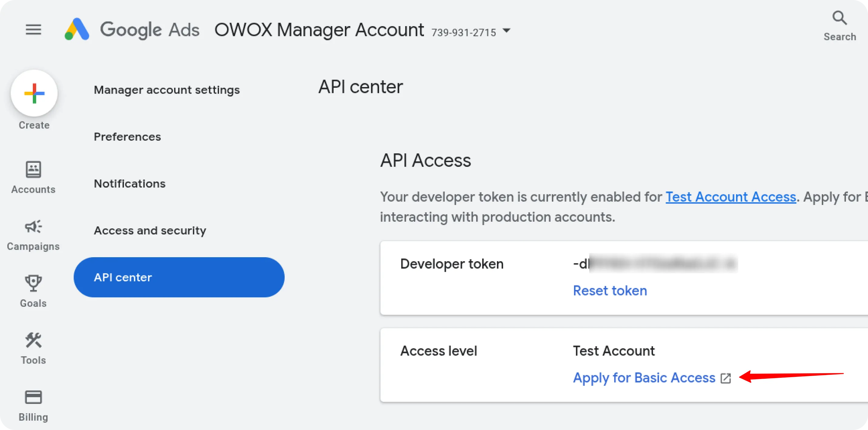Screen dimensions: 868x430
Task: Switch to Manager account settings
Action: pyautogui.click(x=167, y=90)
